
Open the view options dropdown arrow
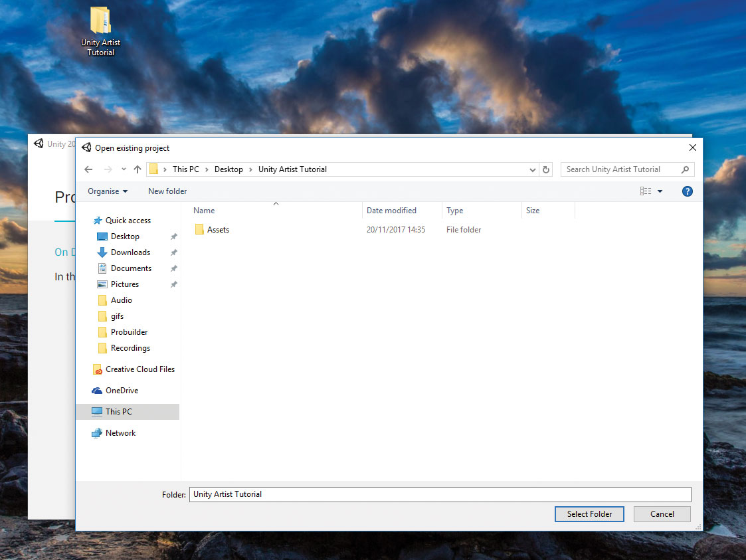click(x=660, y=191)
